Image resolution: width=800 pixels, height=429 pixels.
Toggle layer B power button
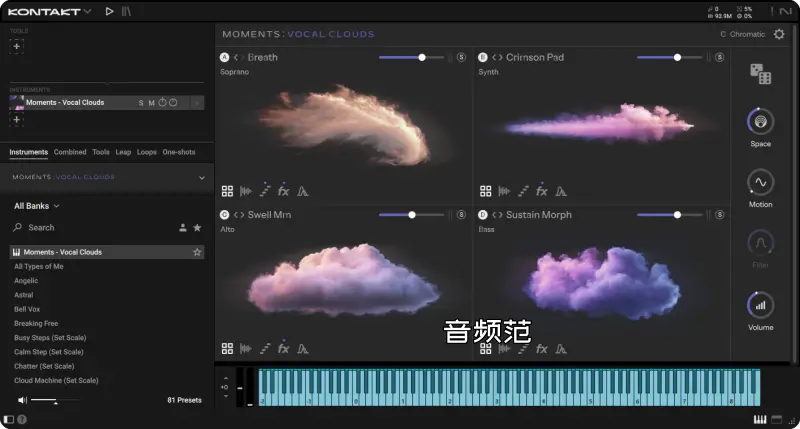click(483, 58)
